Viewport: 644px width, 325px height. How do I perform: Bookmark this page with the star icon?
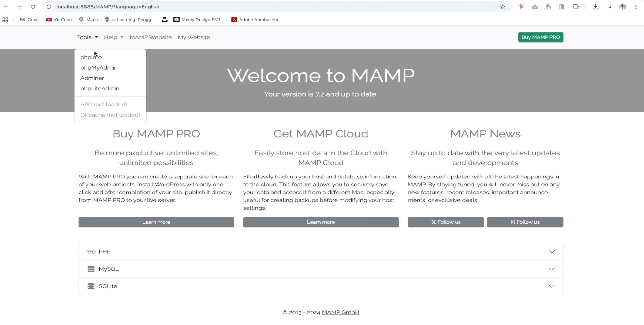(502, 7)
